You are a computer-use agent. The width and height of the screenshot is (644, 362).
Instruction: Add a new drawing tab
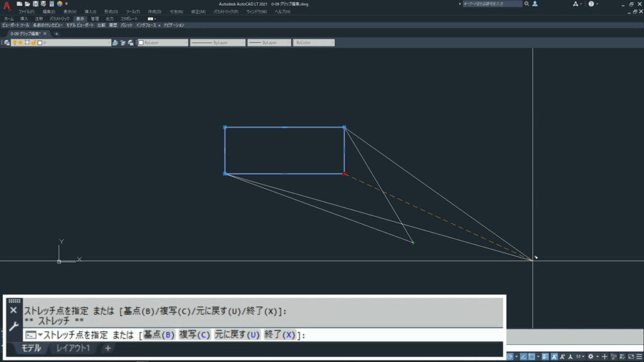click(x=57, y=34)
